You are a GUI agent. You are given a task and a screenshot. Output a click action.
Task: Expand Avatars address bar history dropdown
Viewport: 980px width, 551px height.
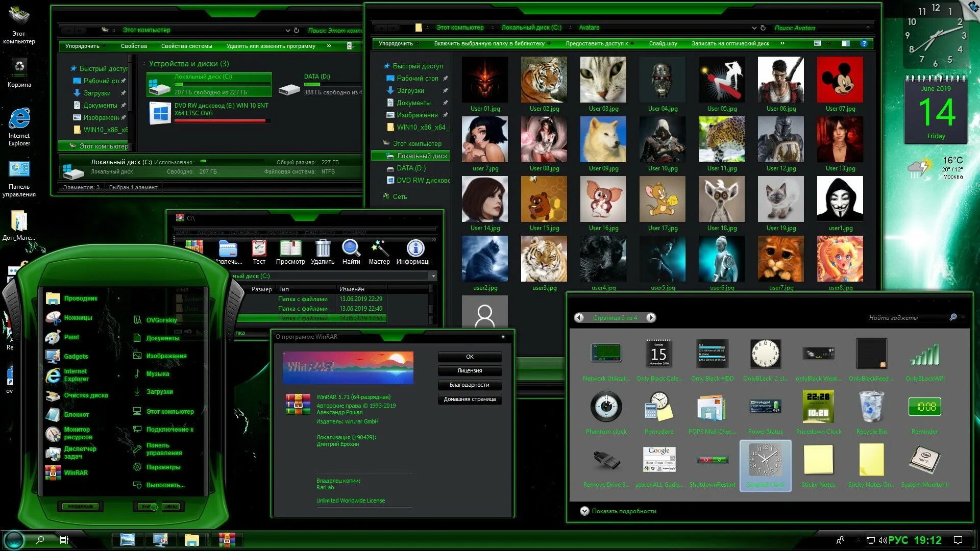[x=754, y=28]
